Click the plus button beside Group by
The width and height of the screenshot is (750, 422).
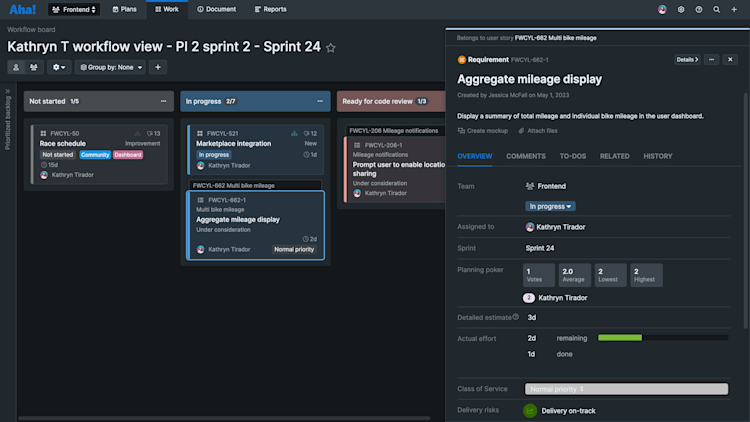click(x=158, y=67)
